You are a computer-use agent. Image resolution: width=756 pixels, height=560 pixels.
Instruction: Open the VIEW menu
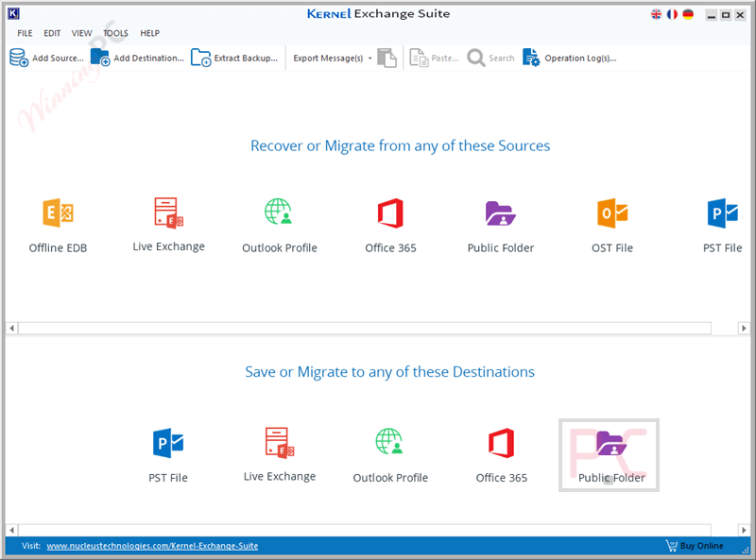[81, 33]
